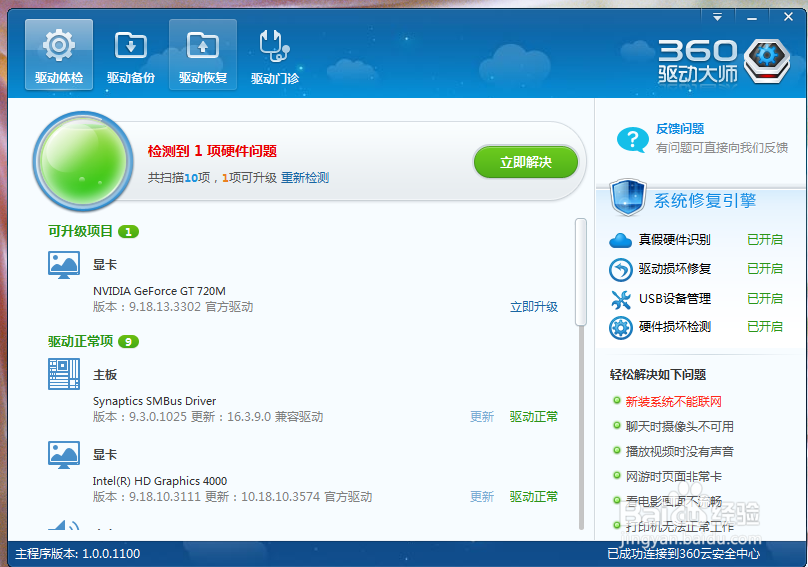This screenshot has height=567, width=808.
Task: Click the 驱动正常项 count badge 9
Action: pyautogui.click(x=128, y=342)
